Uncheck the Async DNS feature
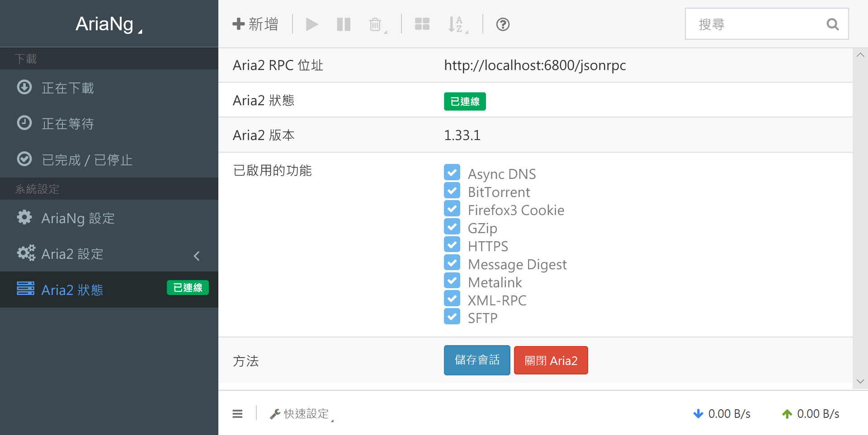Image resolution: width=868 pixels, height=435 pixels. tap(452, 172)
